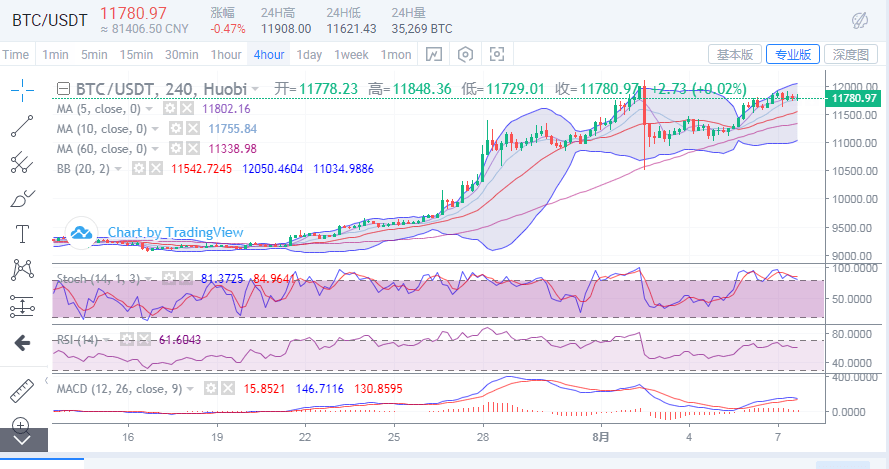Open RSI indicator settings gear

(x=127, y=339)
